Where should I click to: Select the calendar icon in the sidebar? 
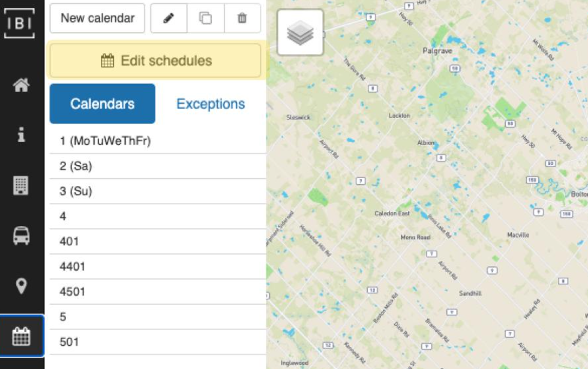click(x=22, y=336)
